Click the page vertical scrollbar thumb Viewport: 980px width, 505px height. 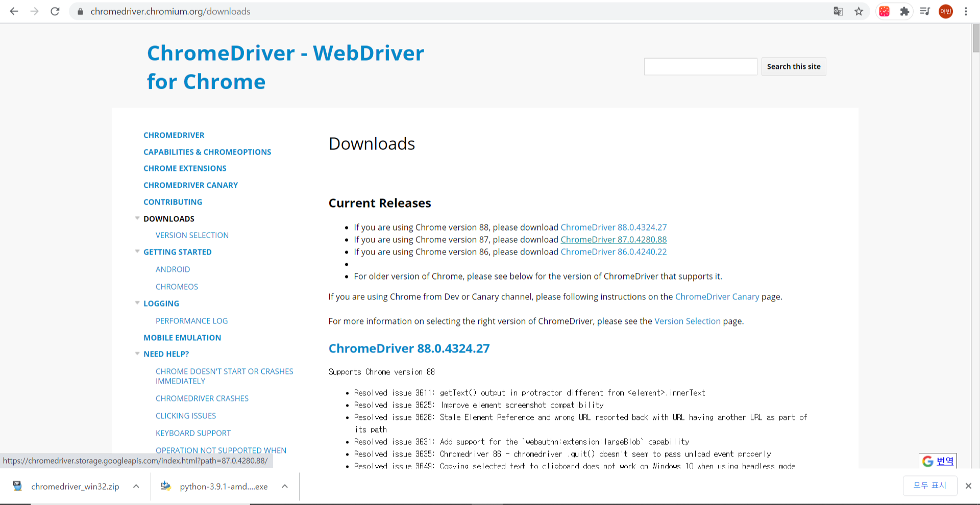975,38
